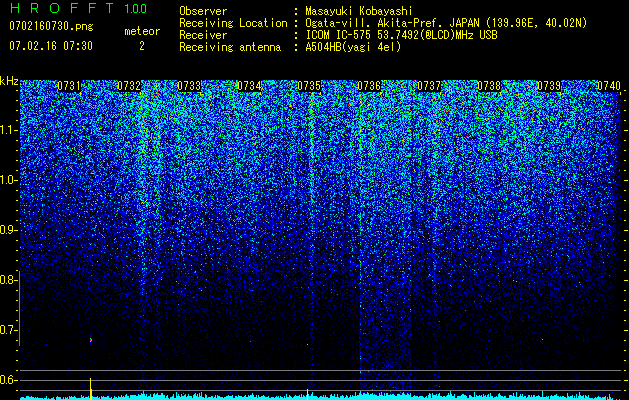Select the 0.8 frequency axis label
This screenshot has height=400, width=629.
[x=7, y=280]
